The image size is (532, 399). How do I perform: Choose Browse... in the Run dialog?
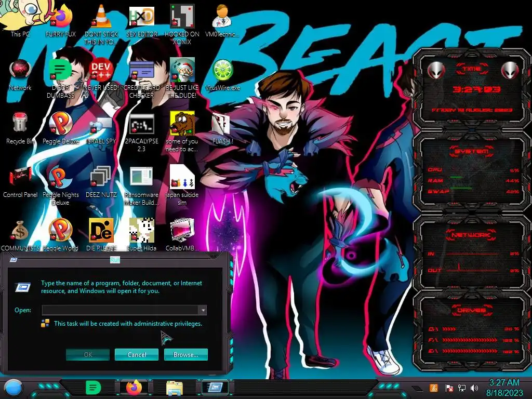click(x=185, y=354)
